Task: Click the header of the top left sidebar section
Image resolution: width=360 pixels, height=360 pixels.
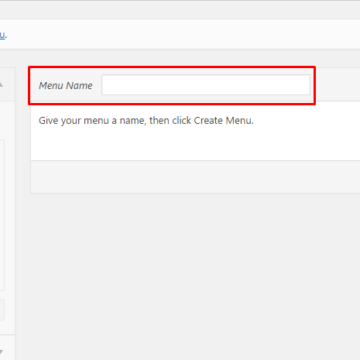Action: tap(7, 85)
